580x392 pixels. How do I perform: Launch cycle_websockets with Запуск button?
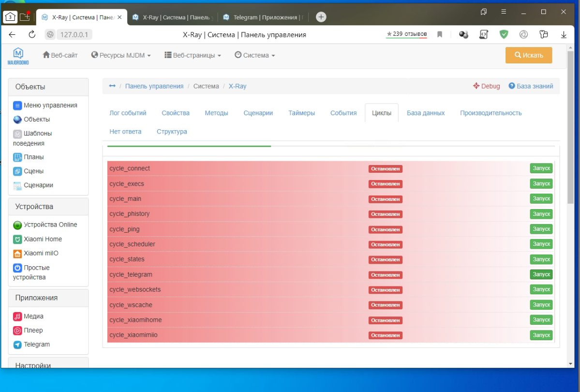click(541, 289)
